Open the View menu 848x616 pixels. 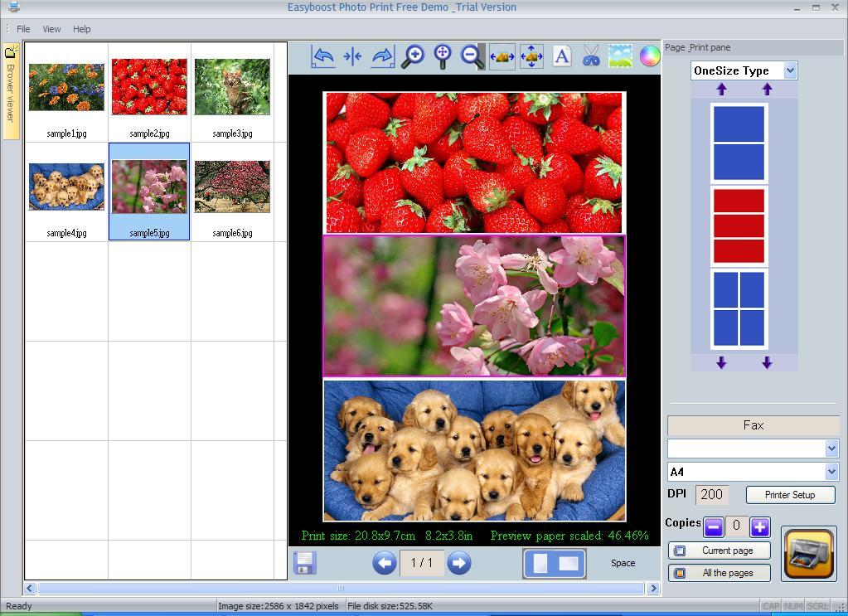51,28
